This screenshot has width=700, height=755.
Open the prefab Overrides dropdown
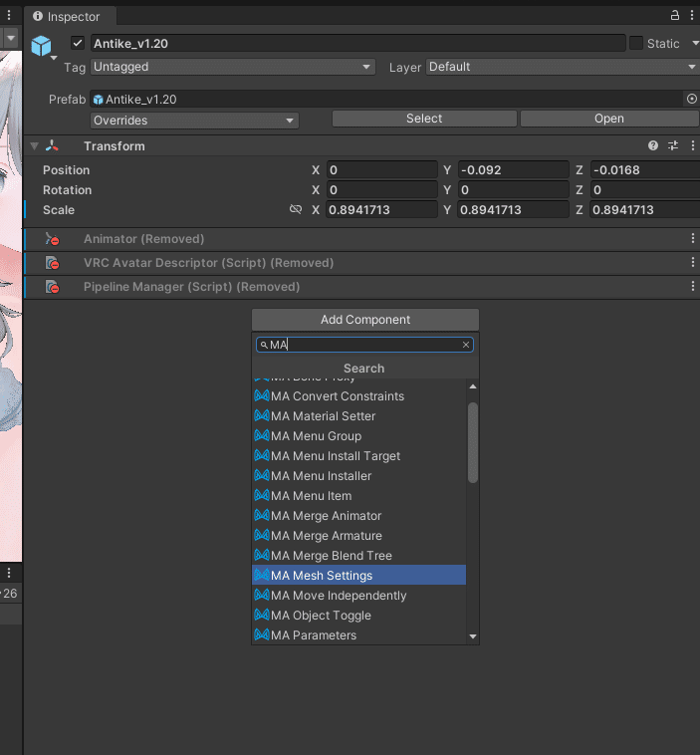(194, 121)
